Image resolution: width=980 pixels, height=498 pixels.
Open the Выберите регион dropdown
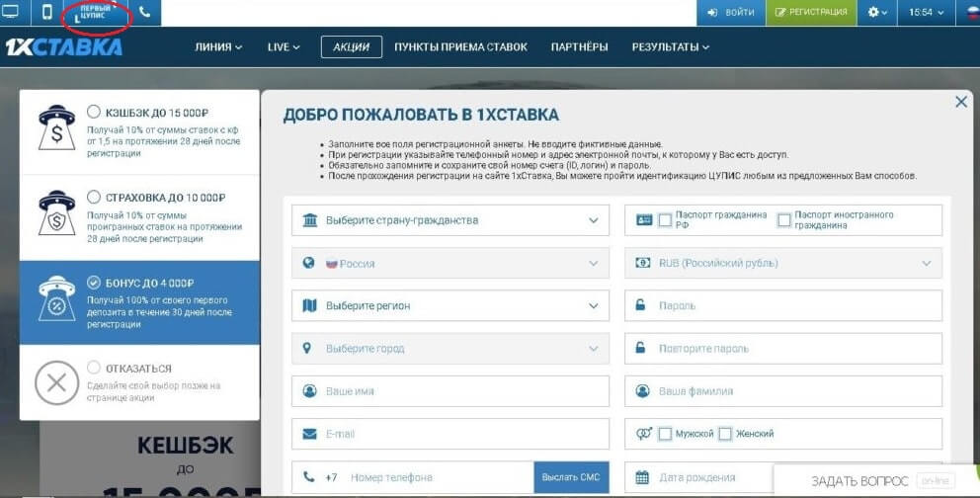(x=450, y=306)
